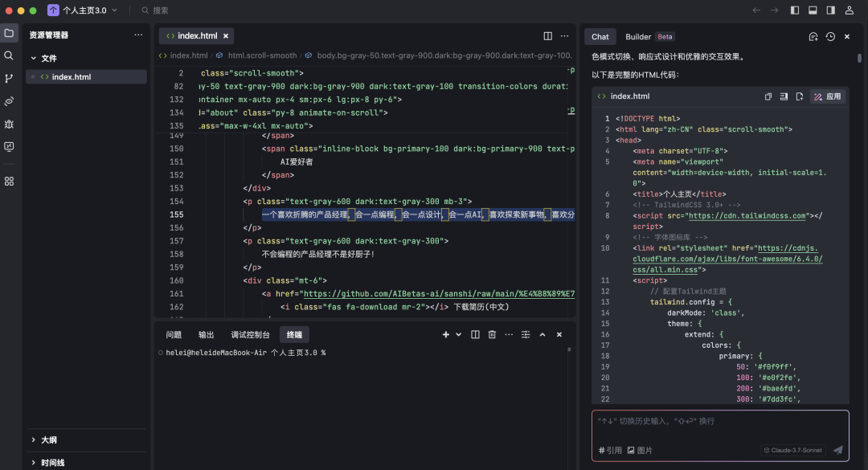Switch to the Builder tab
This screenshot has height=470, width=868.
click(x=649, y=36)
